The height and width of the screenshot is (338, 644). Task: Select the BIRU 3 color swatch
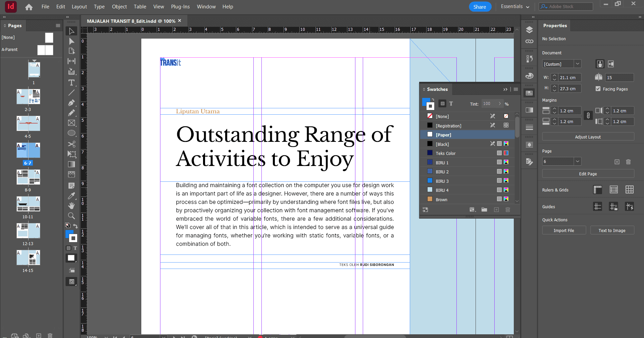pyautogui.click(x=442, y=181)
